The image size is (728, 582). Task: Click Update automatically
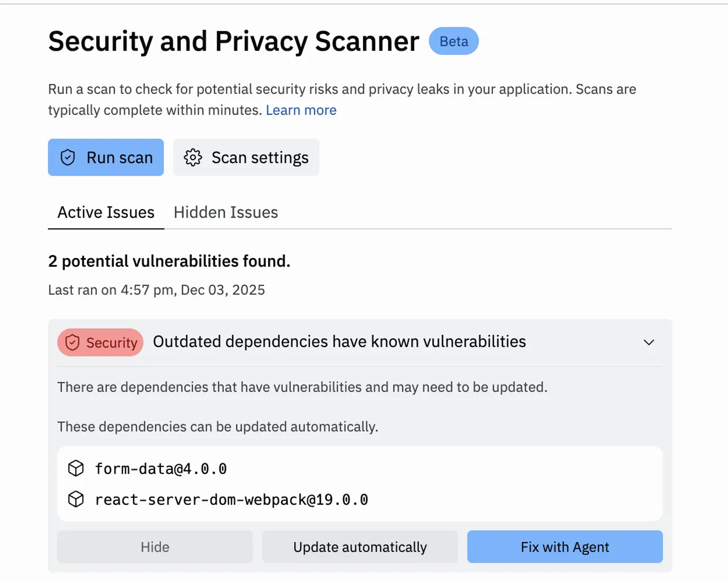click(360, 547)
